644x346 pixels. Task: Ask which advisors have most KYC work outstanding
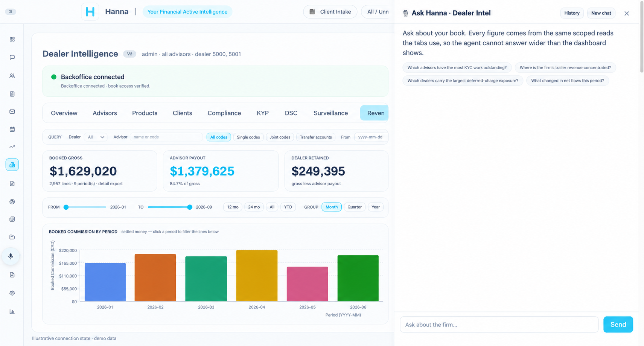[457, 68]
